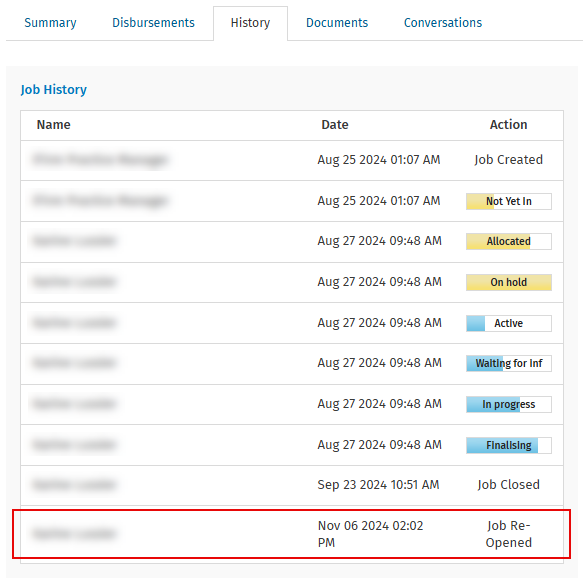Click the In progress status bar
This screenshot has height=584, width=583.
coord(509,404)
